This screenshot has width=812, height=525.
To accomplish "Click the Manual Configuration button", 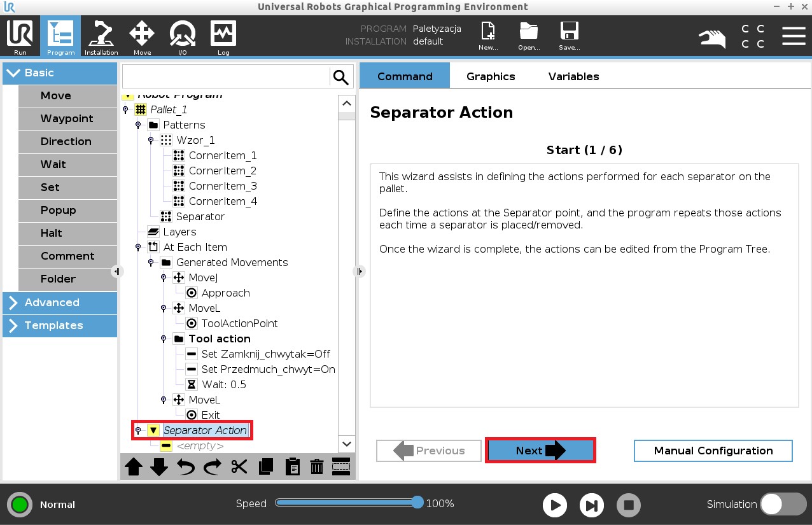I will click(x=713, y=451).
